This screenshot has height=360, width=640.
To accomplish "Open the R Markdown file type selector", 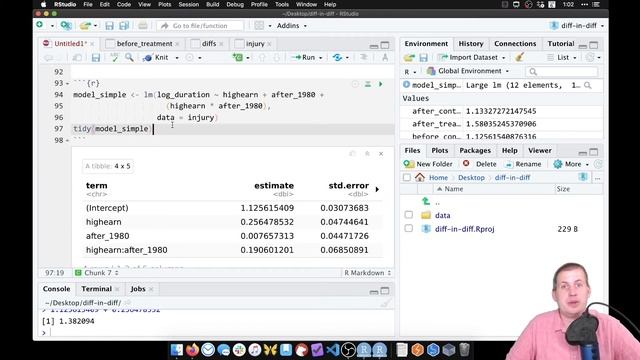I will (x=367, y=273).
